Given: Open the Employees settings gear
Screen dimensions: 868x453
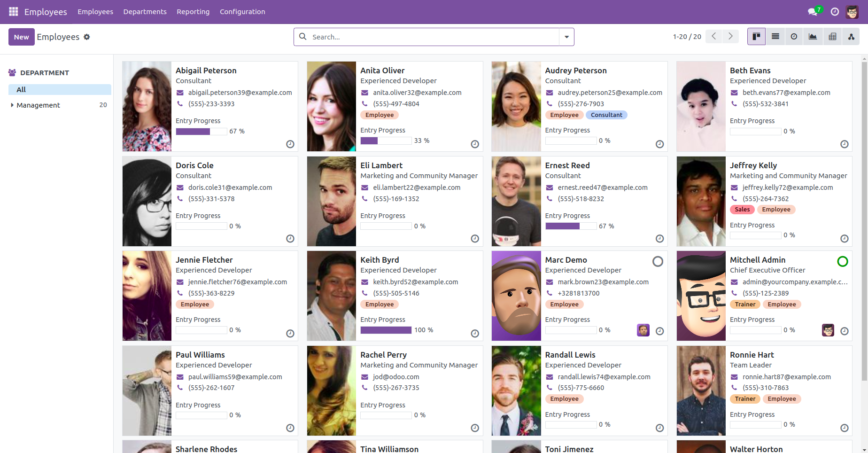Looking at the screenshot, I should coord(87,37).
